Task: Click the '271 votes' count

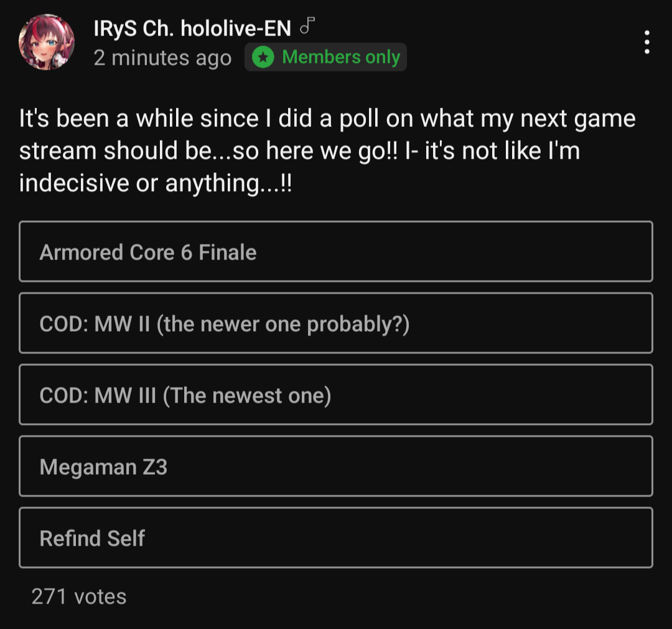Action: coord(79,596)
